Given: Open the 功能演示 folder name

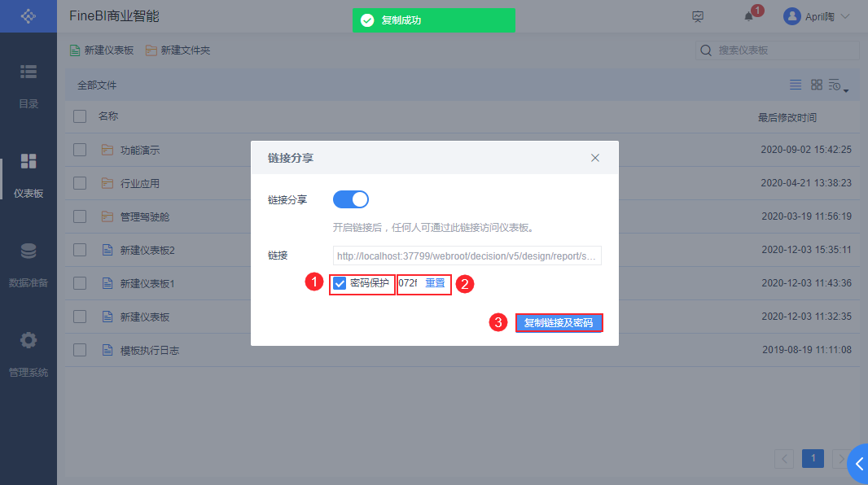Looking at the screenshot, I should pos(140,151).
